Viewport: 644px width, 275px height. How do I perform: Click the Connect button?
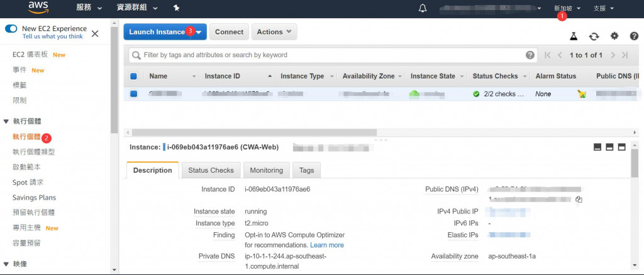pyautogui.click(x=229, y=32)
